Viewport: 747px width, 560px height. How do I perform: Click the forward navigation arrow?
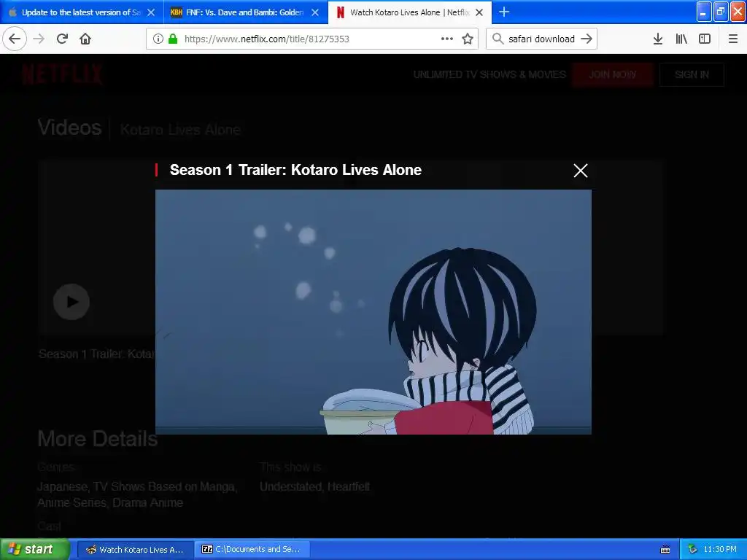[39, 39]
